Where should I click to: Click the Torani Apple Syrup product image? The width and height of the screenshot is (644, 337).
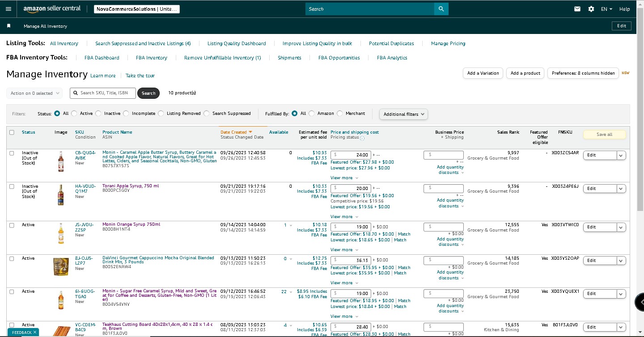(61, 195)
